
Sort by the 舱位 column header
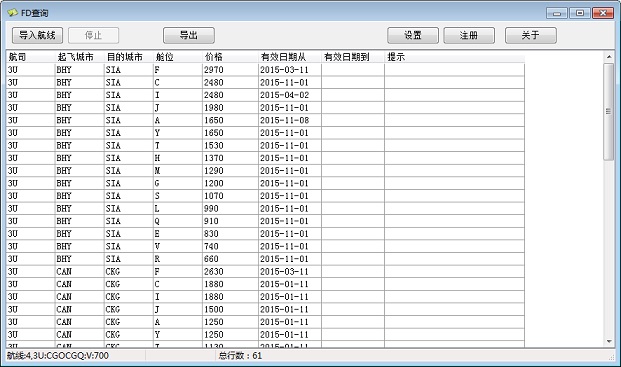point(177,57)
